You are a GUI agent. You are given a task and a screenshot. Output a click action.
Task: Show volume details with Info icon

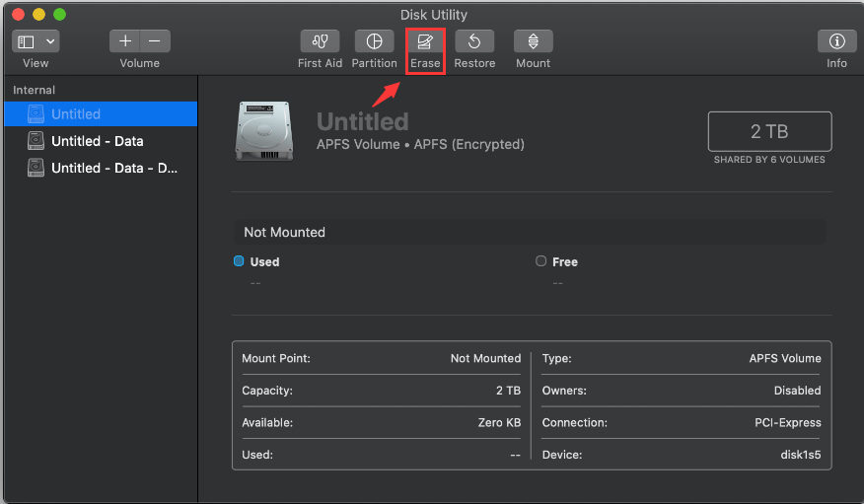[x=836, y=41]
